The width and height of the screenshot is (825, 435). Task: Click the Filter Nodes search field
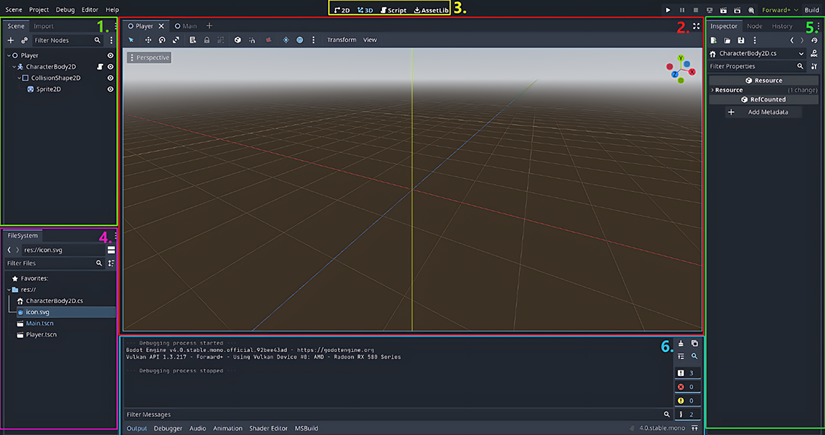tap(67, 41)
